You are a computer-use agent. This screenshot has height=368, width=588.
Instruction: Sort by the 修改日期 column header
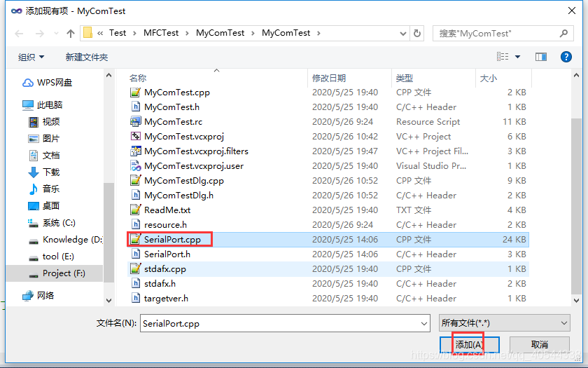coord(329,78)
